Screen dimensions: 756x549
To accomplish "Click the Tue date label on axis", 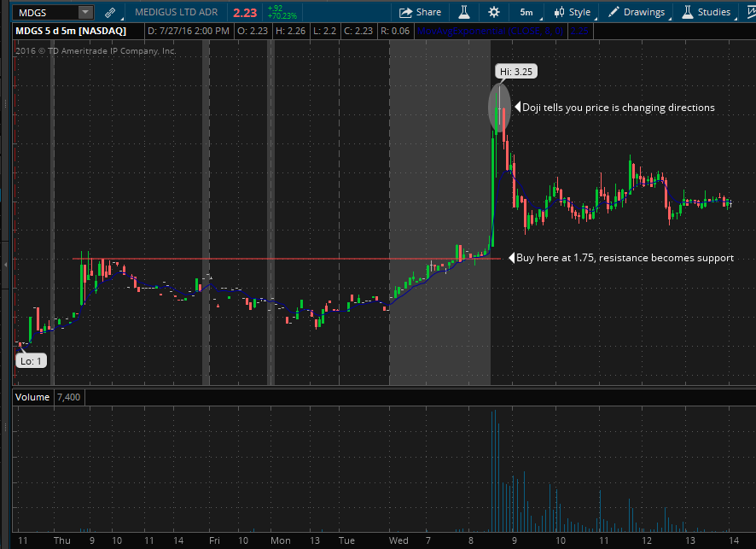I will coord(346,540).
